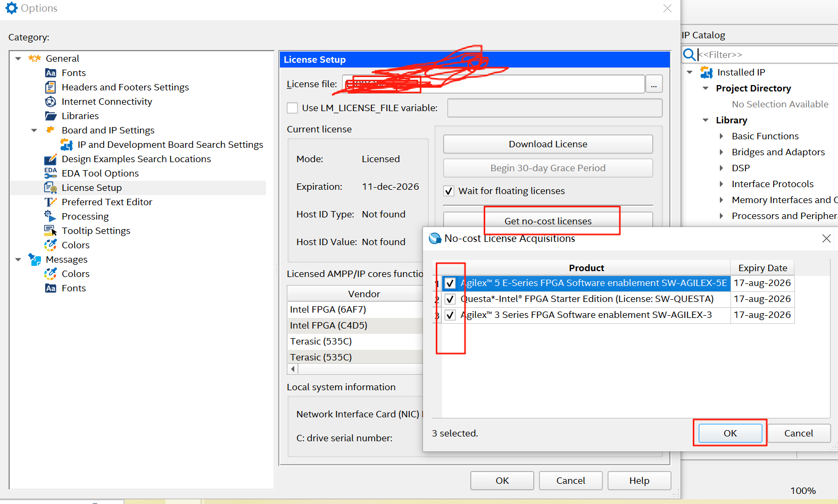Screen dimensions: 838x504
Task: Open Design Examples Search Locations icon
Action: pos(51,159)
